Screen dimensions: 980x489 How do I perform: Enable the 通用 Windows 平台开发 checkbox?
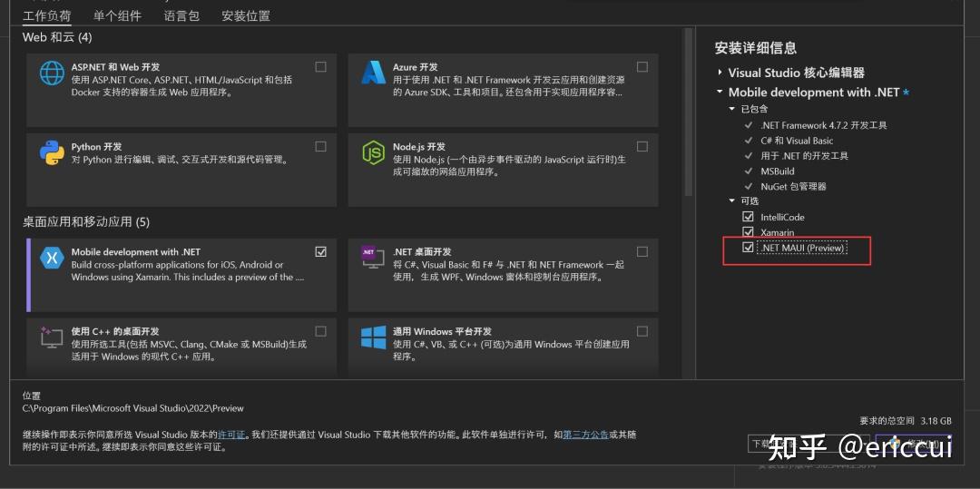click(642, 331)
